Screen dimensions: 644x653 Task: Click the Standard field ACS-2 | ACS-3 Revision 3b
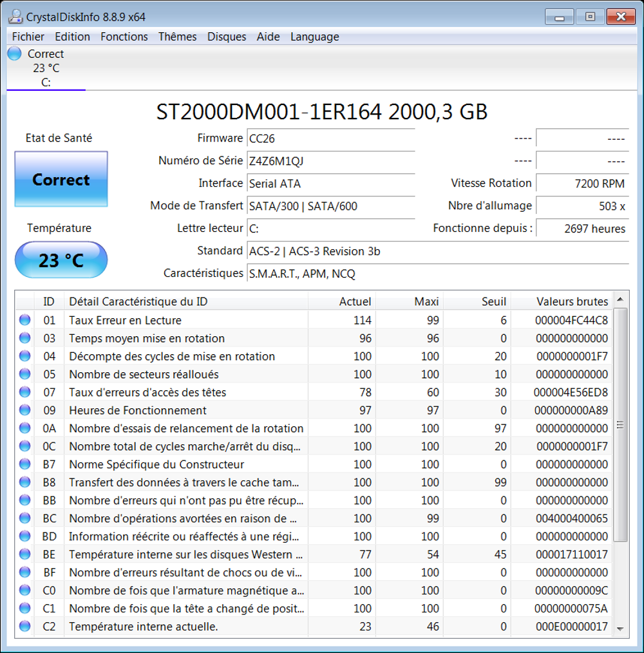point(438,251)
